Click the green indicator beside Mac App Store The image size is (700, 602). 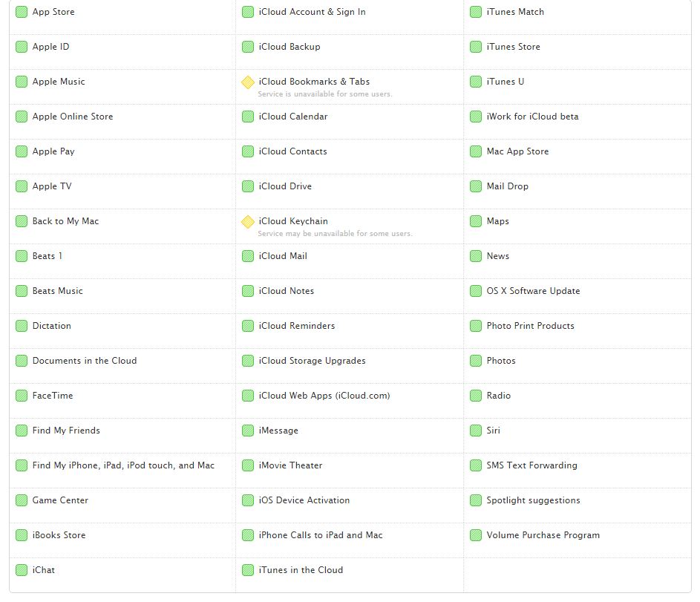(x=476, y=151)
